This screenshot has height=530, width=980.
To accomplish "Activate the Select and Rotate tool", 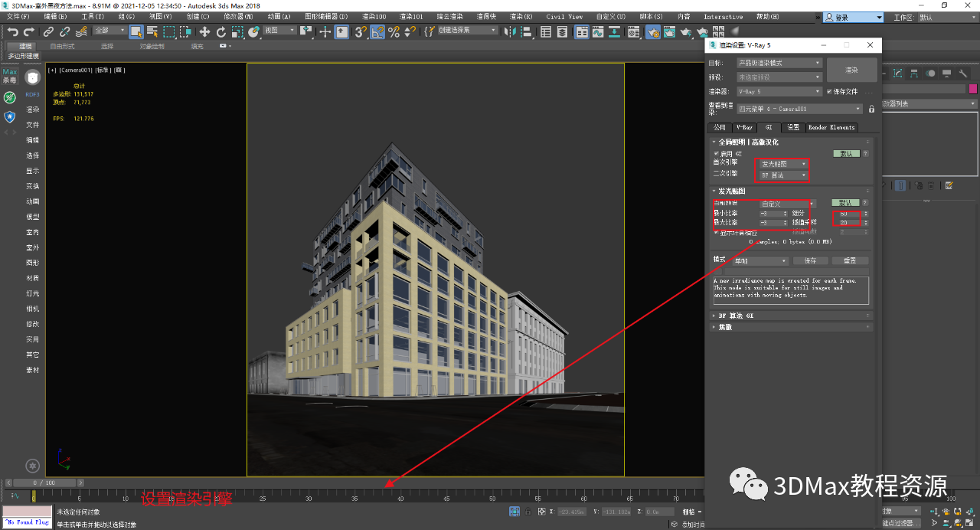I will point(221,32).
